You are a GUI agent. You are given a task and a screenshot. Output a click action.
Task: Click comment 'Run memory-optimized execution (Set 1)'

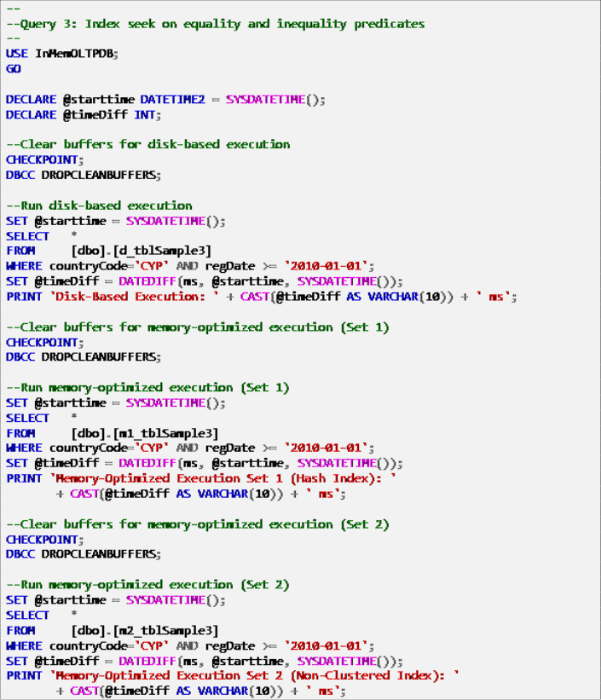coord(147,387)
